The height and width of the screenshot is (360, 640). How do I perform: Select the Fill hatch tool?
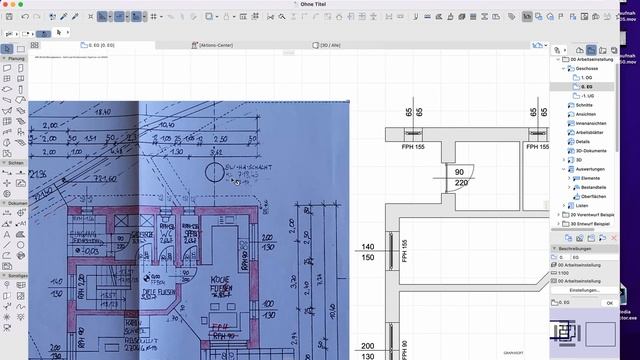click(20, 235)
